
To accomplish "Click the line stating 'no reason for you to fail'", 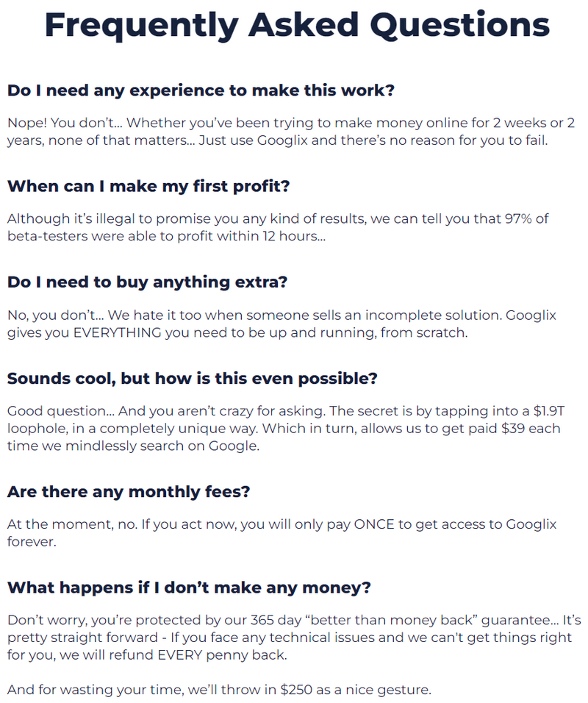I will tap(277, 140).
